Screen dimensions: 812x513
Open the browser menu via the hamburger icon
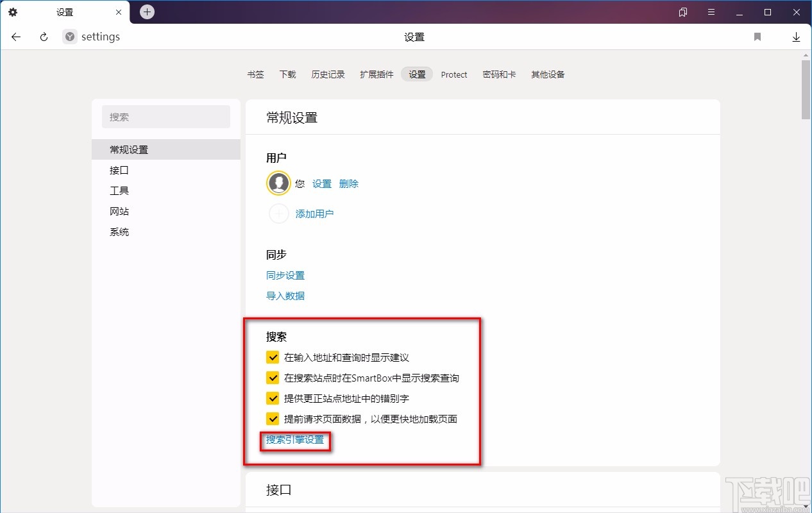tap(711, 12)
